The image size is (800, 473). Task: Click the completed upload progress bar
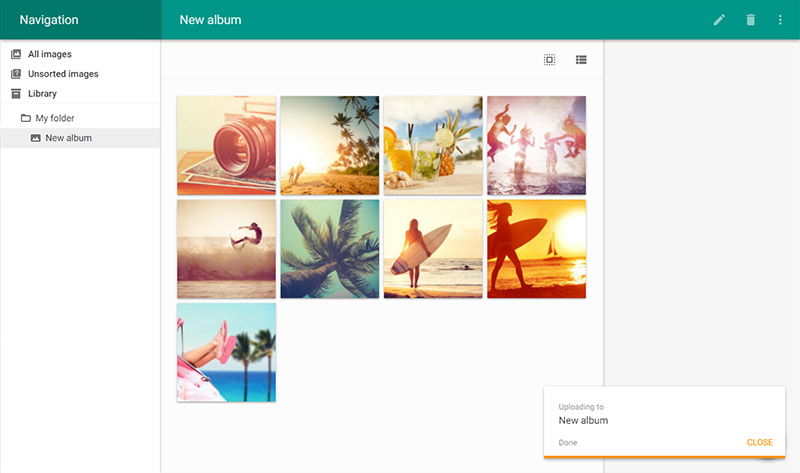pos(664,457)
